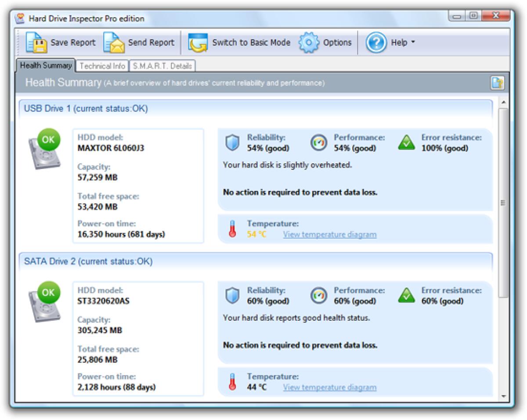Click the Help question mark icon
This screenshot has width=527, height=420.
[375, 42]
